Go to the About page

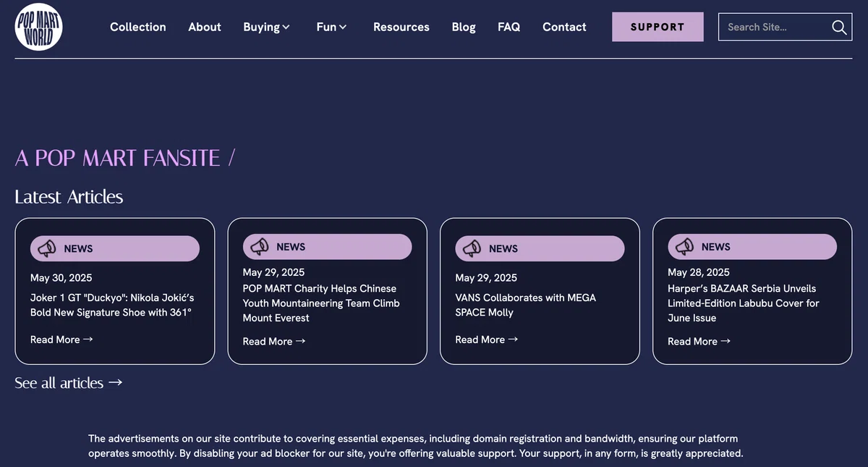205,27
